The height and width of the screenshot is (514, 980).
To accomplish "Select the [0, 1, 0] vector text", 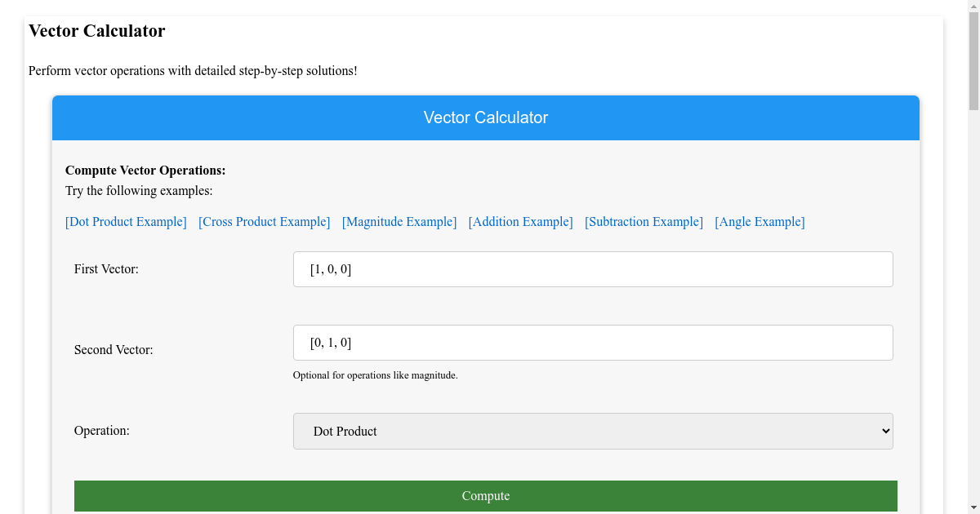I will coord(330,342).
